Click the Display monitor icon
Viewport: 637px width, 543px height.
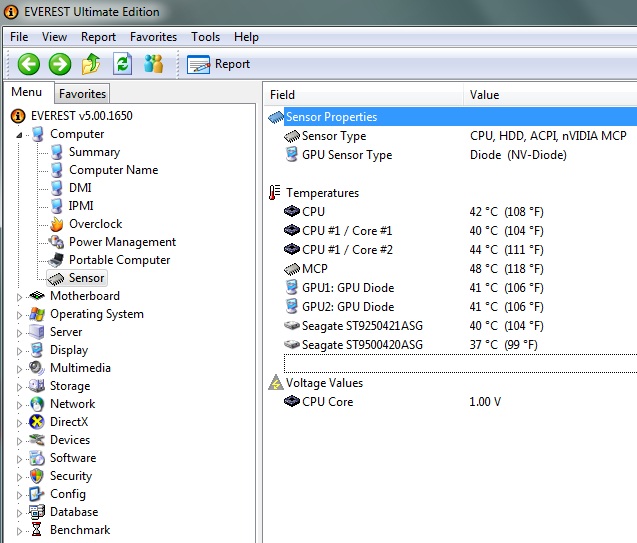tap(37, 350)
